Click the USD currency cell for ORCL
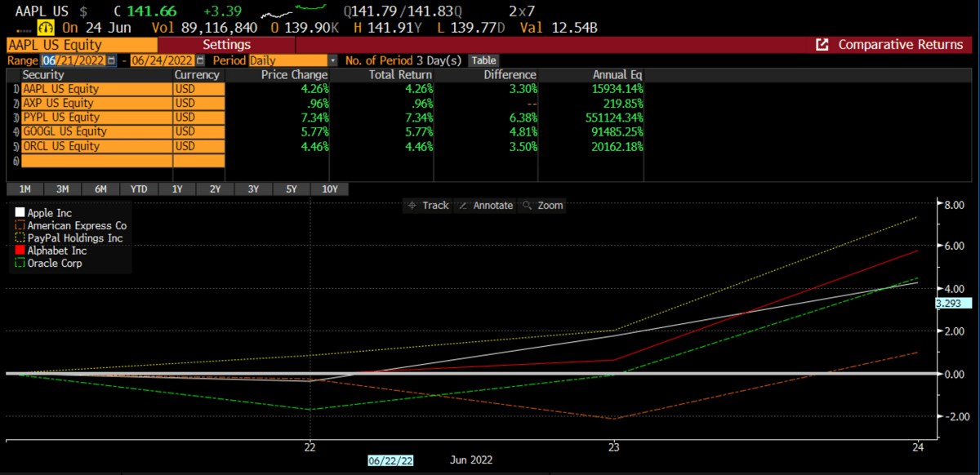The height and width of the screenshot is (475, 980). pos(198,147)
